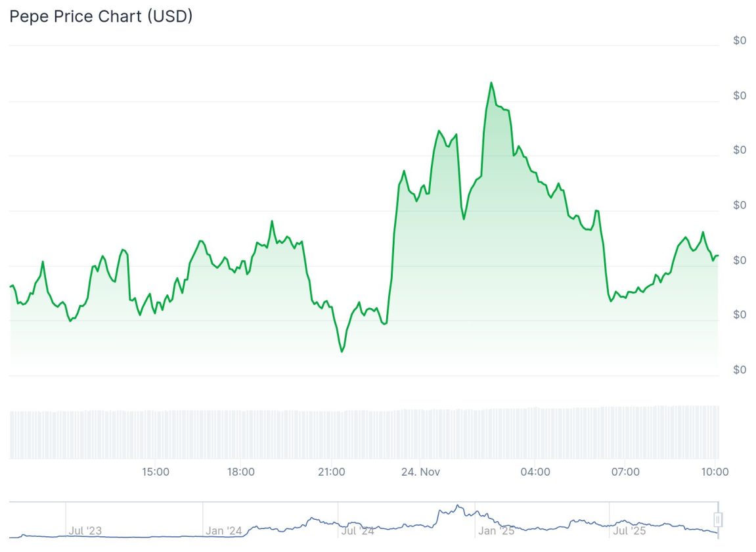Click the 07:00 time axis label

click(x=625, y=472)
